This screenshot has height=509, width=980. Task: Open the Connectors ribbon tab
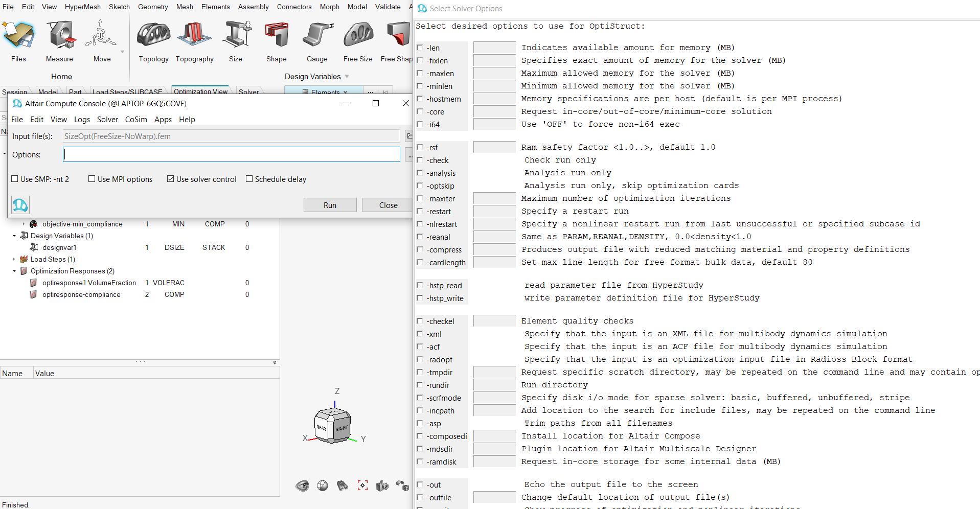(x=294, y=7)
